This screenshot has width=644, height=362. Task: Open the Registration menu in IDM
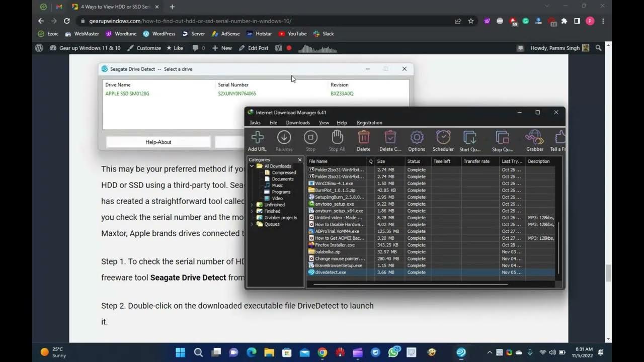click(369, 123)
